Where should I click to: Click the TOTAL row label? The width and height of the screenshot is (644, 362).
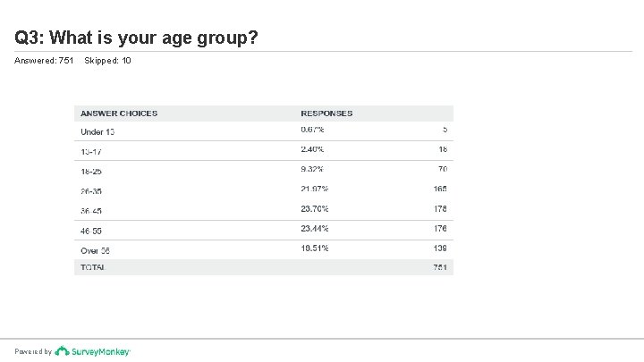94,267
